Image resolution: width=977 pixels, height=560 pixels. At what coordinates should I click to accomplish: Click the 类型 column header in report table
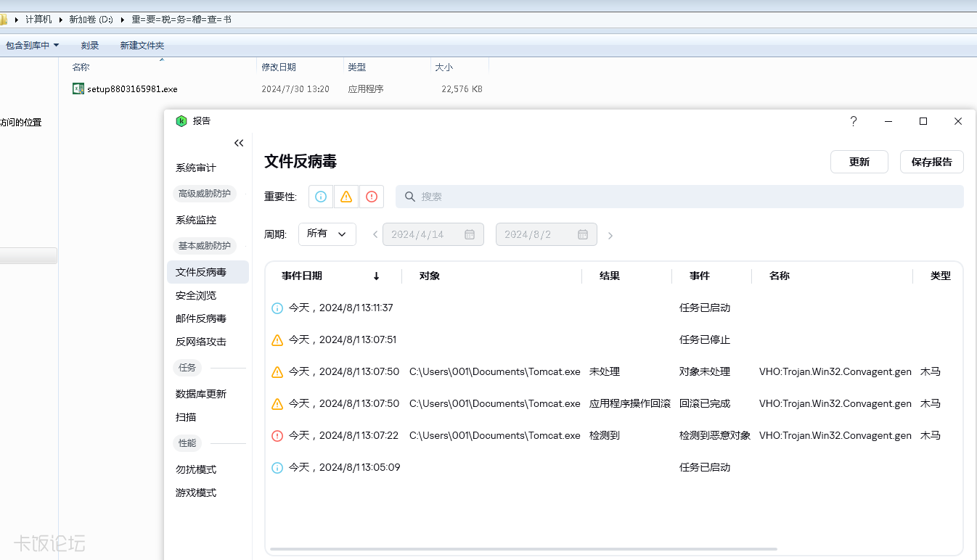pos(941,276)
